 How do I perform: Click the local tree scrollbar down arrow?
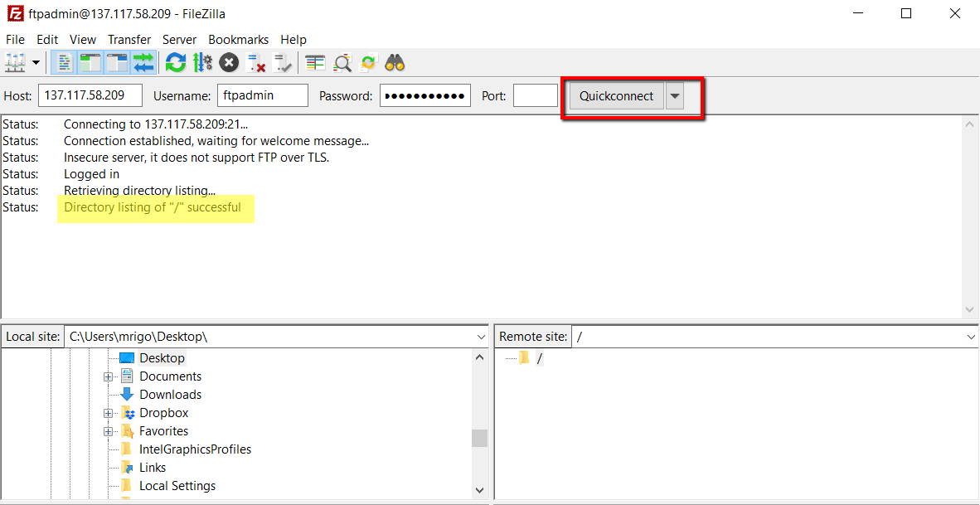click(x=479, y=489)
